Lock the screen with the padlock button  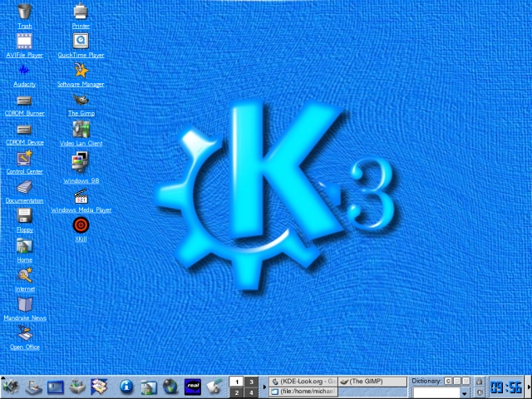click(x=479, y=382)
